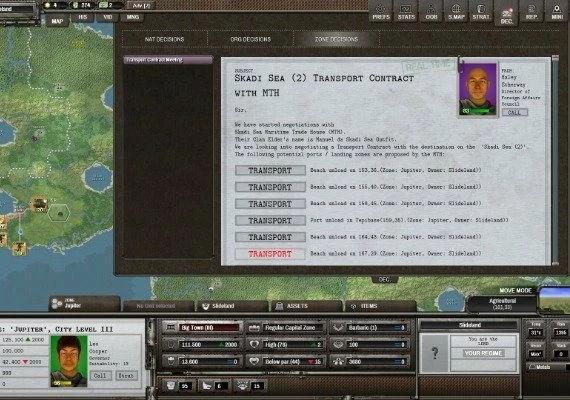Image resolution: width=570 pixels, height=400 pixels.
Task: Click the Below par (44) stat icon
Action: coord(254,361)
